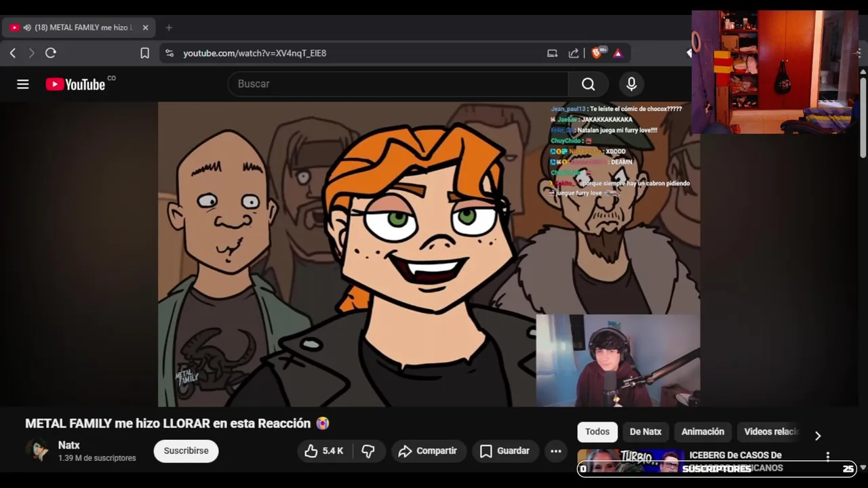View site settings icon beside the URL
This screenshot has width=868, height=488.
(170, 53)
